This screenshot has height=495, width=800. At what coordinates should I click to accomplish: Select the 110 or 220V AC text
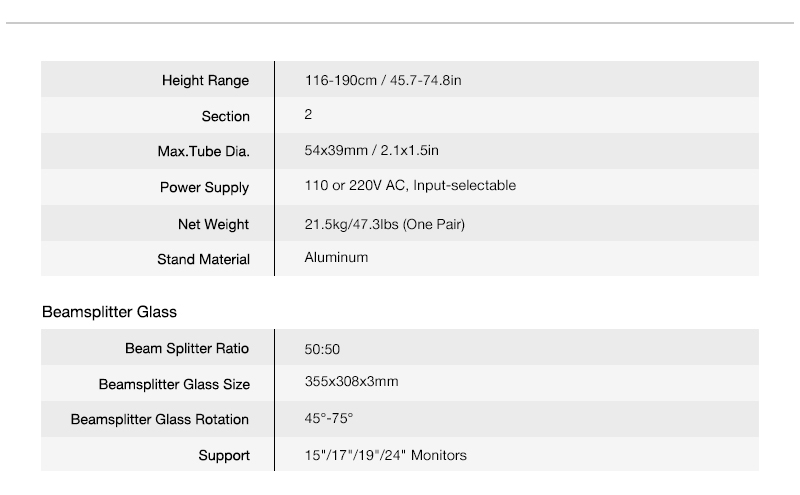[355, 186]
